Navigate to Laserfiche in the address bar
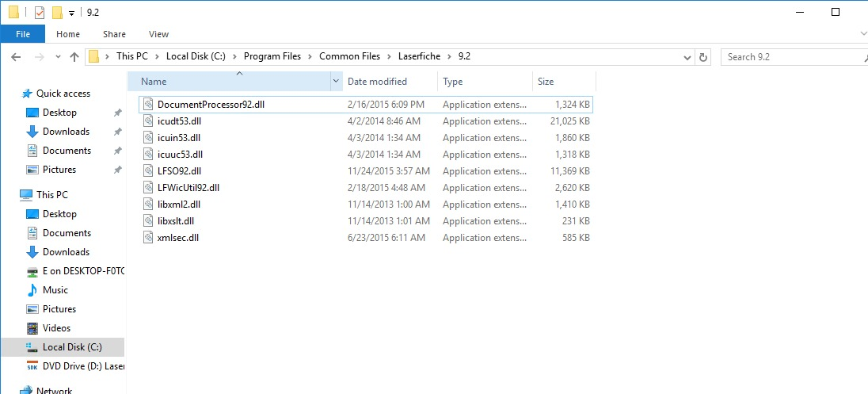The width and height of the screenshot is (868, 394). 420,56
